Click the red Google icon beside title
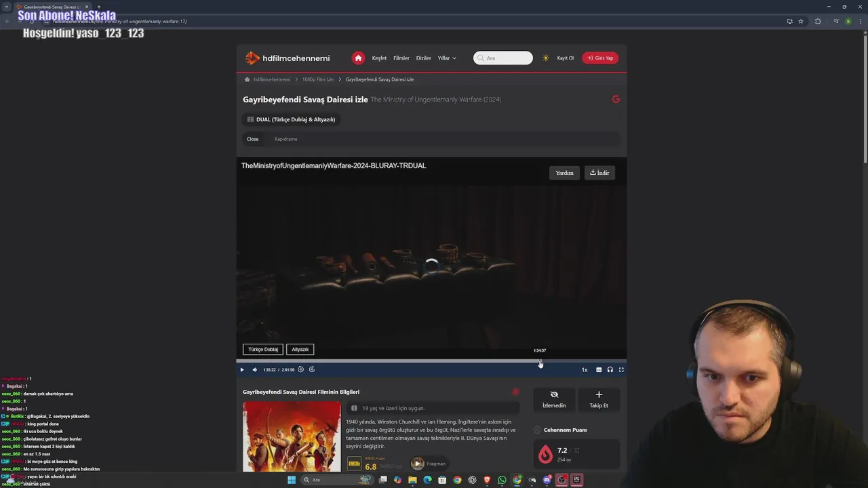Image resolution: width=868 pixels, height=488 pixels. click(616, 99)
